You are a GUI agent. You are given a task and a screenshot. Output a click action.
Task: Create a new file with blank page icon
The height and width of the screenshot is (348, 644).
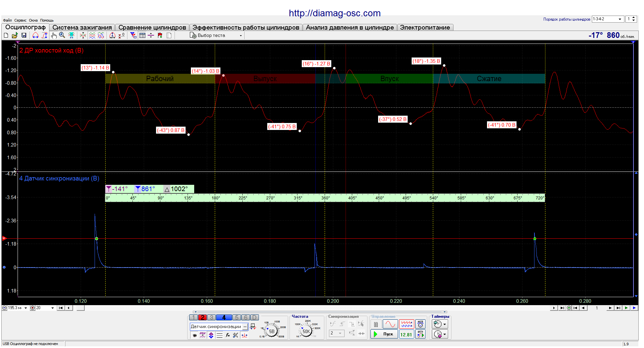6,35
